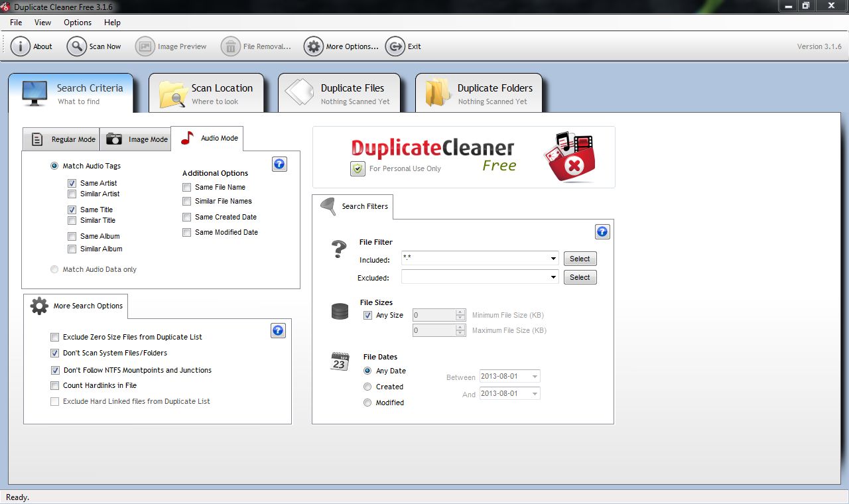Switch to the Duplicate Folders tab
This screenshot has height=504, width=849.
click(479, 94)
